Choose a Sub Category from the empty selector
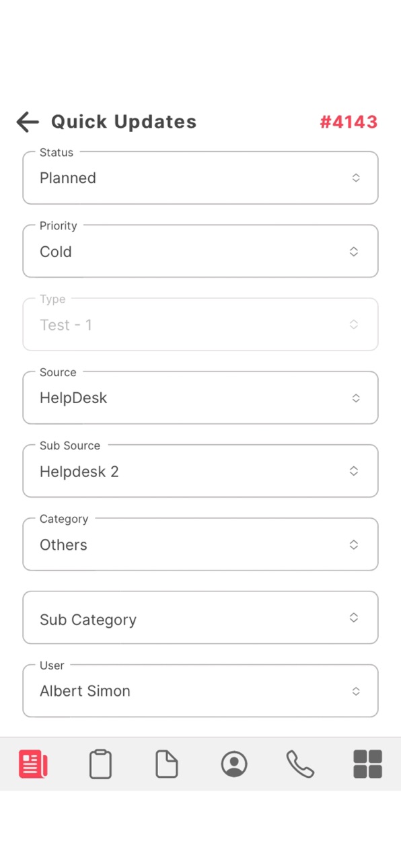 (x=200, y=618)
